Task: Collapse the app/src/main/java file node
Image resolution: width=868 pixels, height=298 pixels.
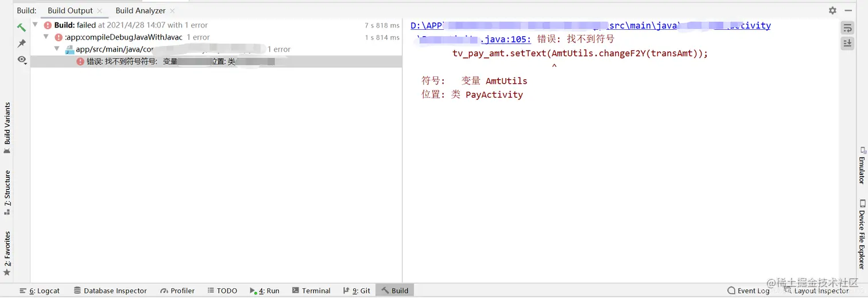Action: tap(57, 49)
